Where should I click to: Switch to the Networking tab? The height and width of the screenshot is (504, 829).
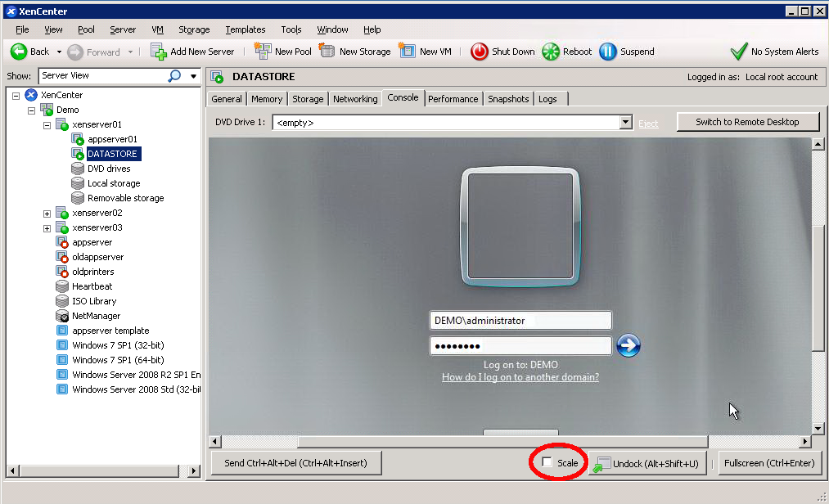355,99
